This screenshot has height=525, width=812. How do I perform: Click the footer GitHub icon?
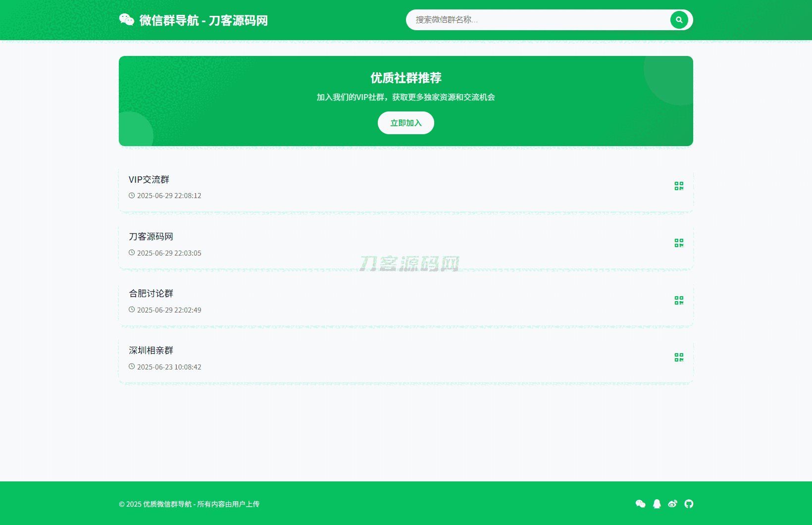pyautogui.click(x=689, y=504)
